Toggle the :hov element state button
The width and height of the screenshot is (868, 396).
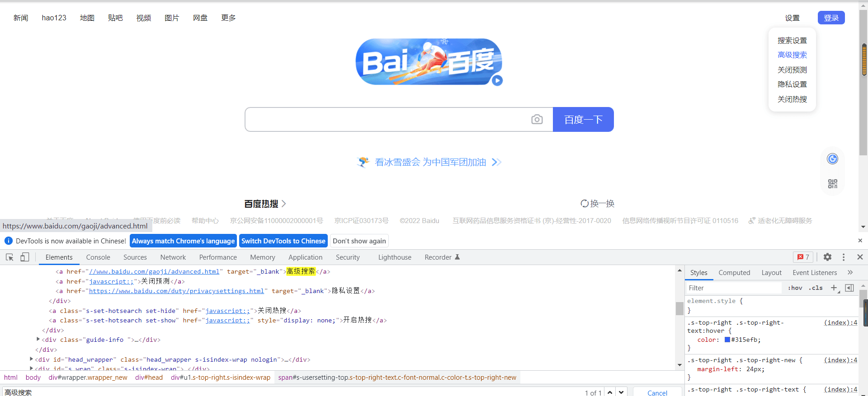pos(795,288)
